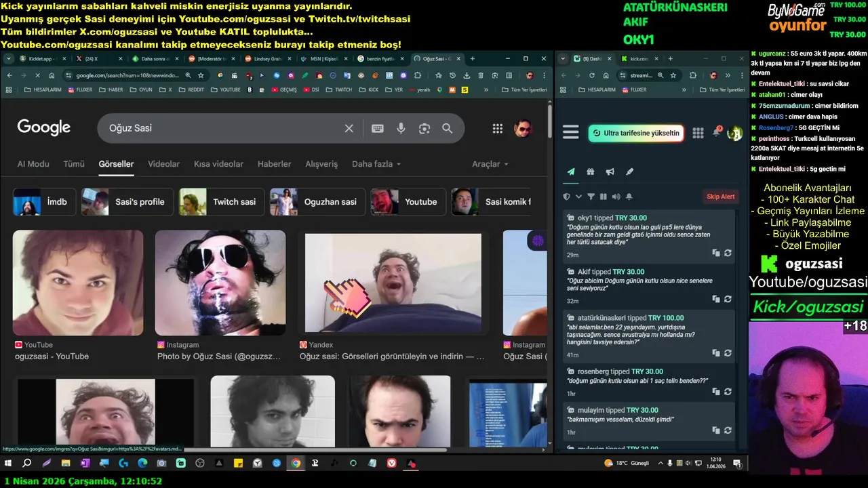Switch to the Haberler search tab

coord(274,164)
